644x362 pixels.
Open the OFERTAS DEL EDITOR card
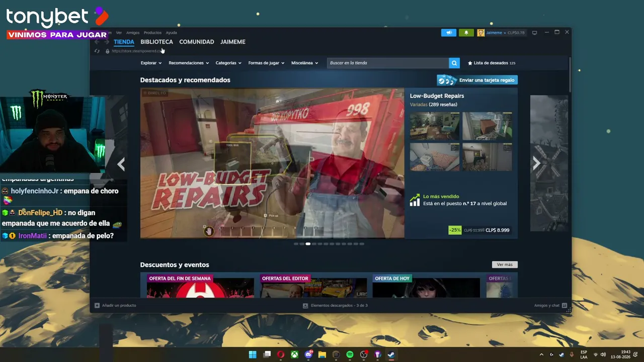click(x=313, y=286)
